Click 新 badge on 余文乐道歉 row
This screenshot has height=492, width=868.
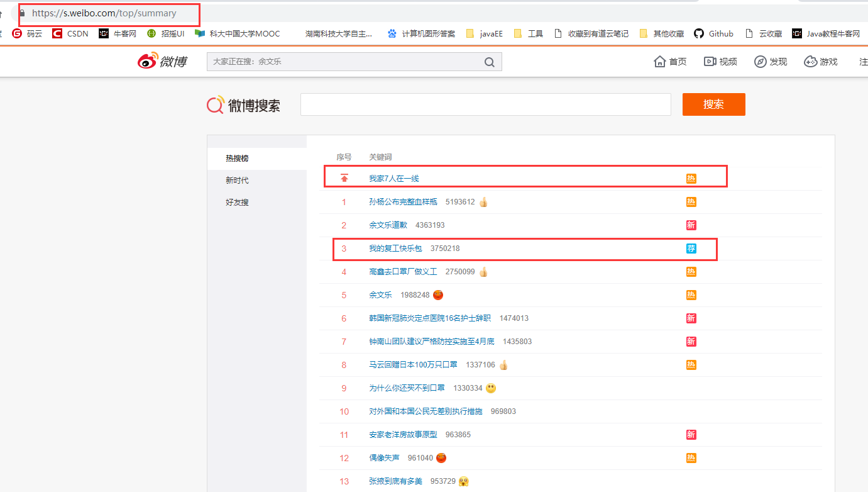691,225
